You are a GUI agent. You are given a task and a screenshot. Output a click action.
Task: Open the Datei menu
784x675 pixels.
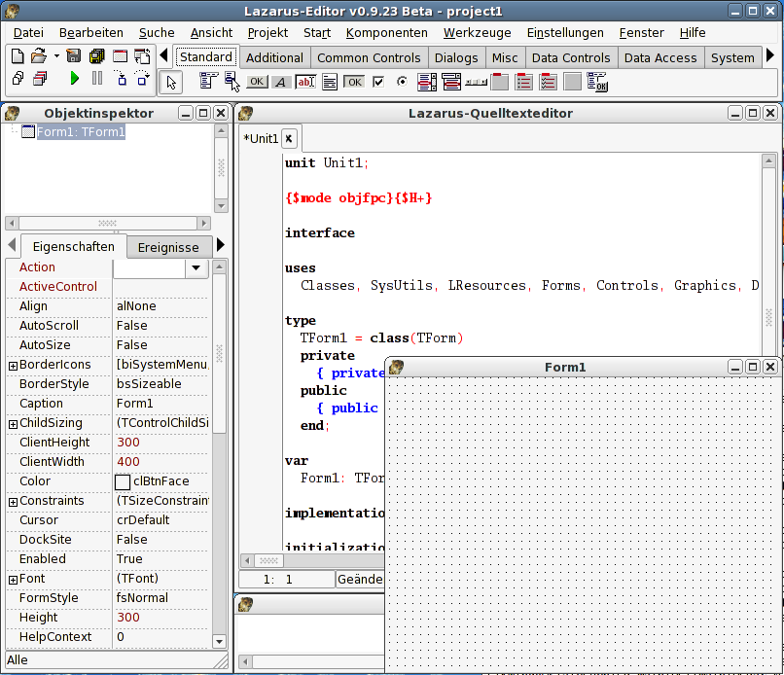click(28, 32)
